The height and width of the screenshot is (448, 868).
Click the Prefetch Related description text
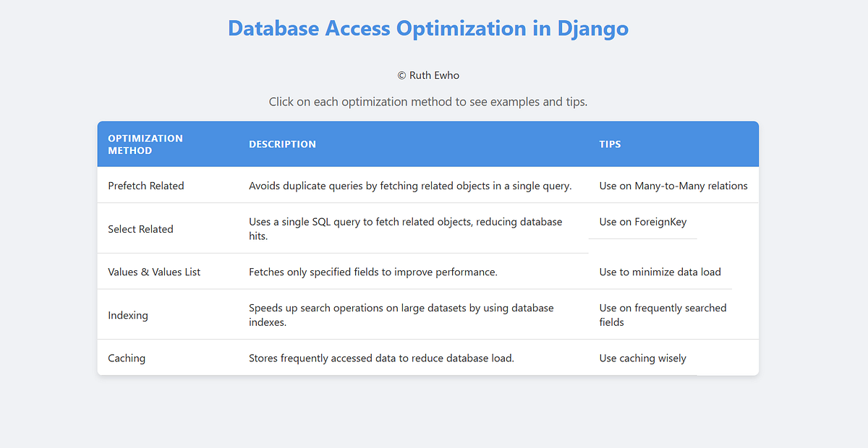click(x=409, y=186)
